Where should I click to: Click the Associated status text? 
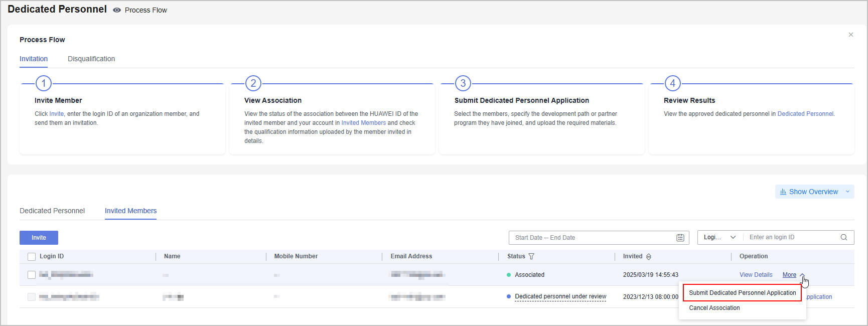point(529,275)
